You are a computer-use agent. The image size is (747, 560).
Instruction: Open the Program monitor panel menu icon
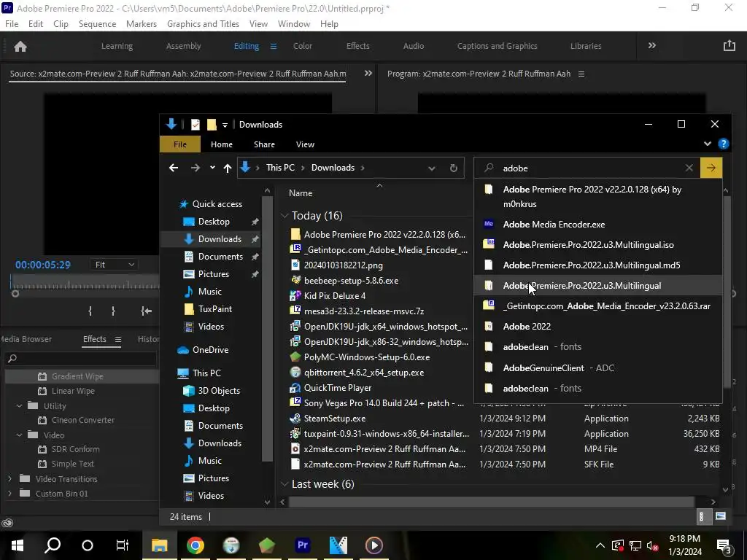tap(581, 74)
